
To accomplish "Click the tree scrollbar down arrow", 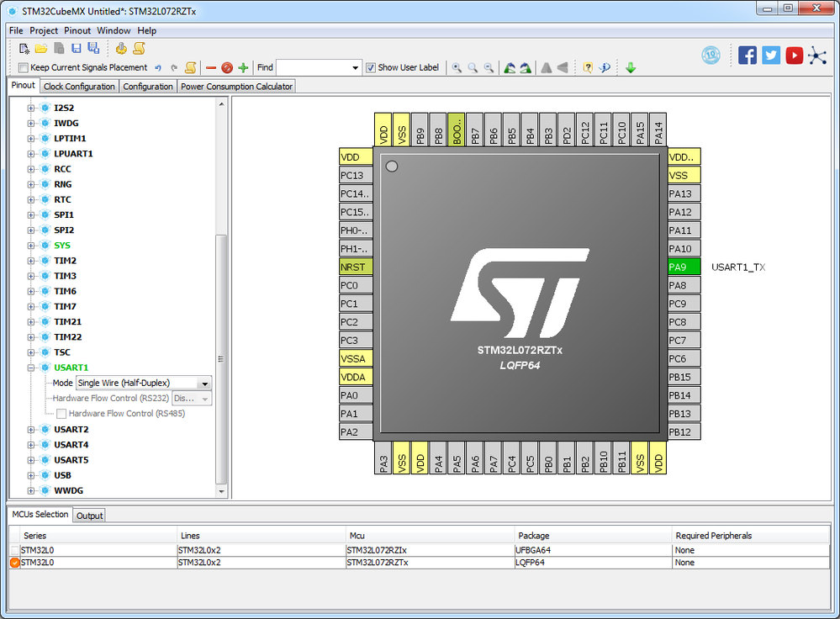I will 221,491.
